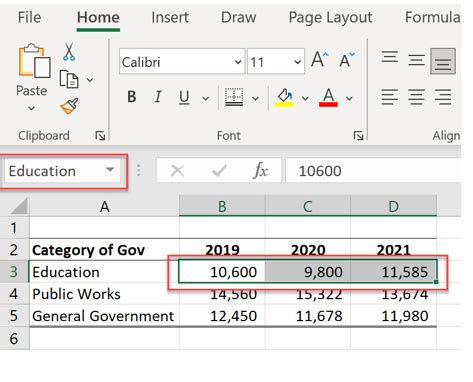Expand underline style dropdown arrow
This screenshot has width=473, height=382.
(x=206, y=98)
